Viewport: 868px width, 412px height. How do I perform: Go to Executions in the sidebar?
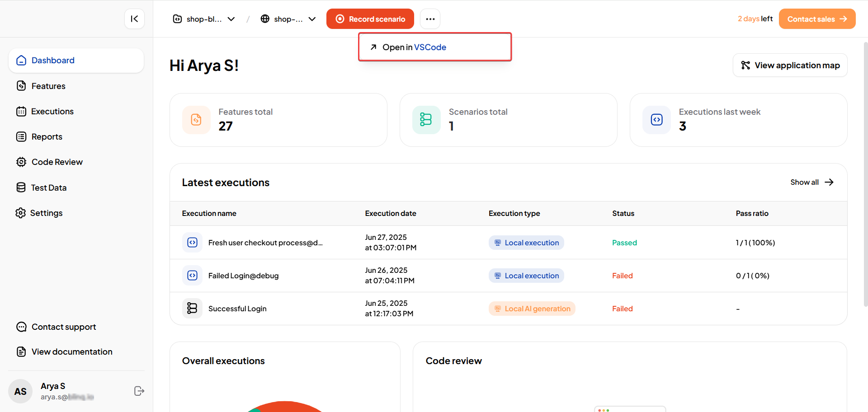coord(52,112)
